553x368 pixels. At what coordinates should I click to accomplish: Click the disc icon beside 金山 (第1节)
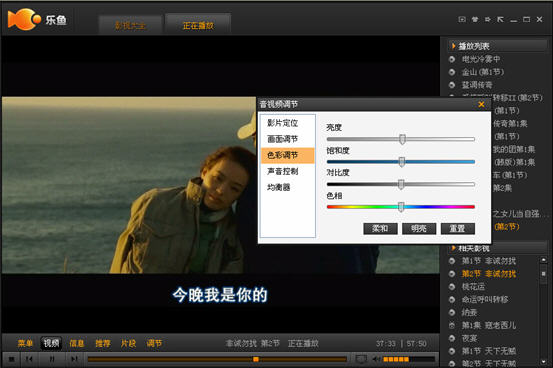452,72
